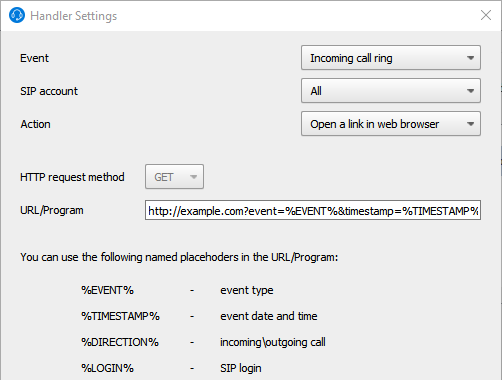Close the Handler Settings dialog
This screenshot has height=380, width=502.
(486, 15)
